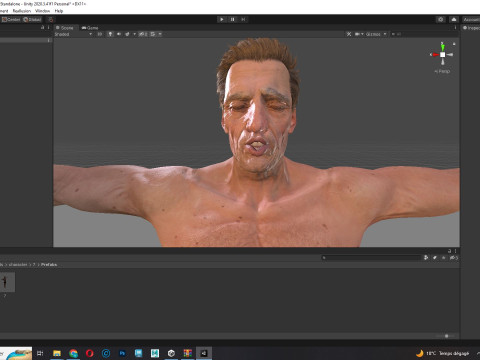Image resolution: width=480 pixels, height=360 pixels.
Task: Toggle scene effects icon
Action: click(x=127, y=34)
